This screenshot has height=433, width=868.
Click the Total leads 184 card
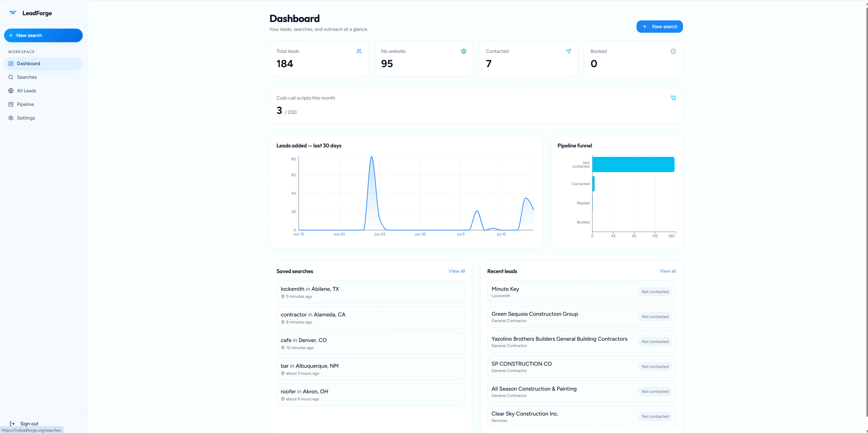(x=319, y=59)
